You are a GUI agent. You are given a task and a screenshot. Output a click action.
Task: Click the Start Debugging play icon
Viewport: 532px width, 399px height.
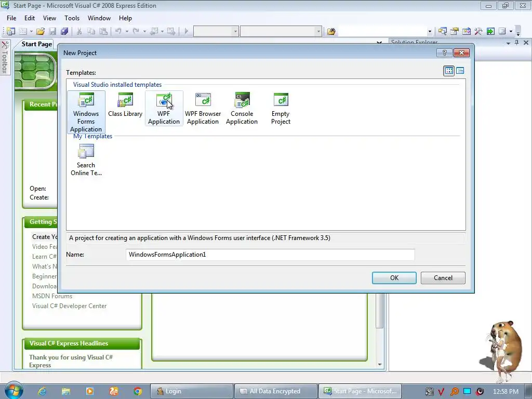pyautogui.click(x=186, y=31)
